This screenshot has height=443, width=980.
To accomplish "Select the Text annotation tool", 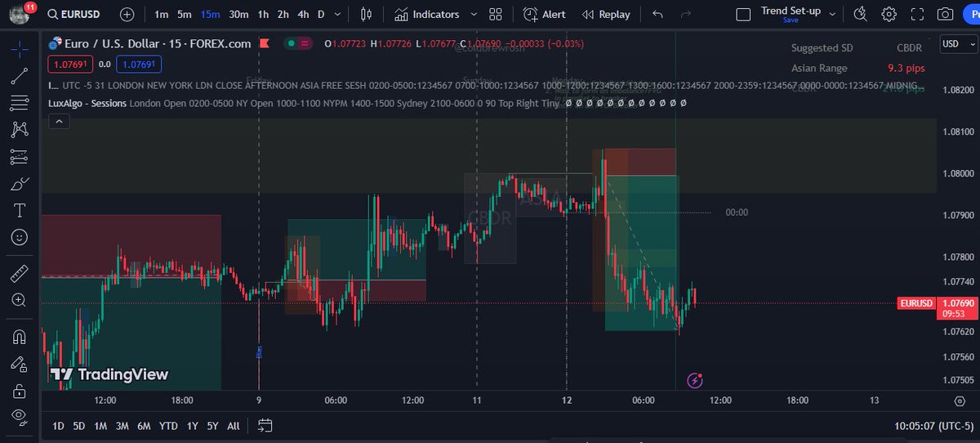I will (20, 210).
